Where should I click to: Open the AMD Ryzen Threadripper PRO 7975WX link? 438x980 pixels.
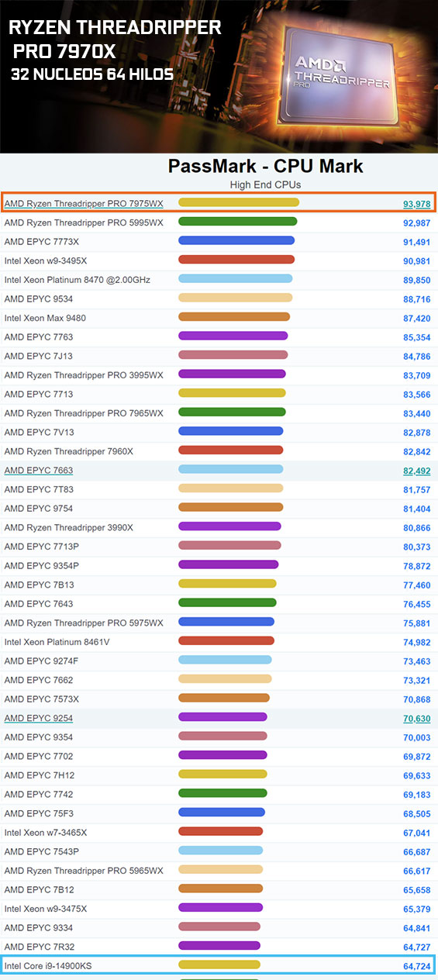84,204
